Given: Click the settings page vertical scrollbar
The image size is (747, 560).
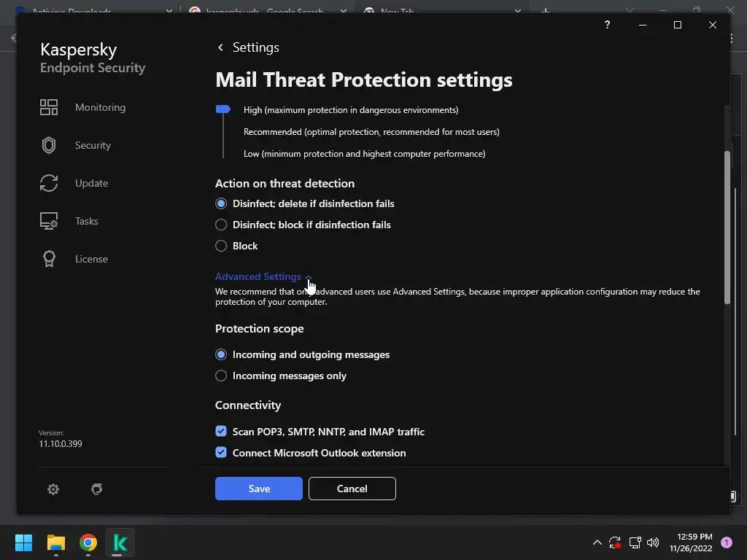Looking at the screenshot, I should click(727, 227).
